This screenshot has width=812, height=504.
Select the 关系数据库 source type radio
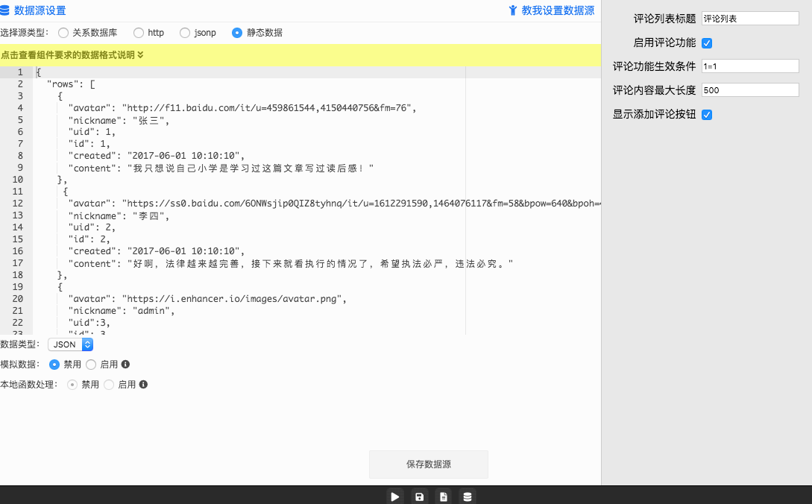(63, 33)
